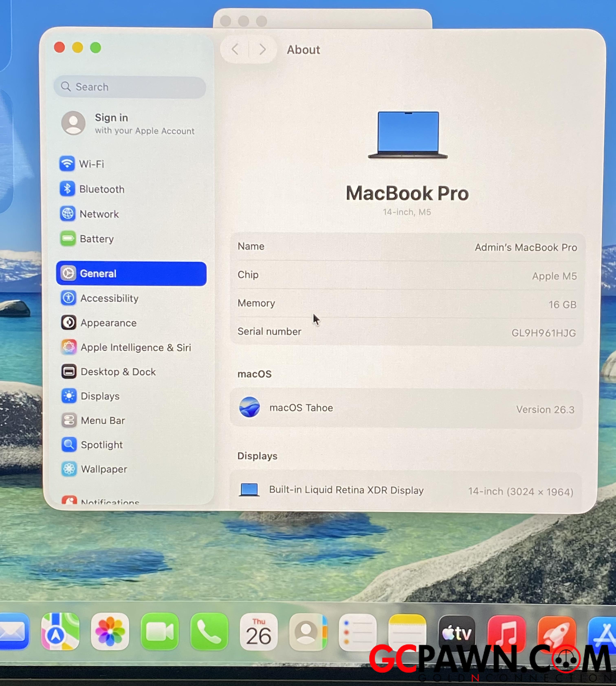Go forward with the right chevron

point(263,50)
